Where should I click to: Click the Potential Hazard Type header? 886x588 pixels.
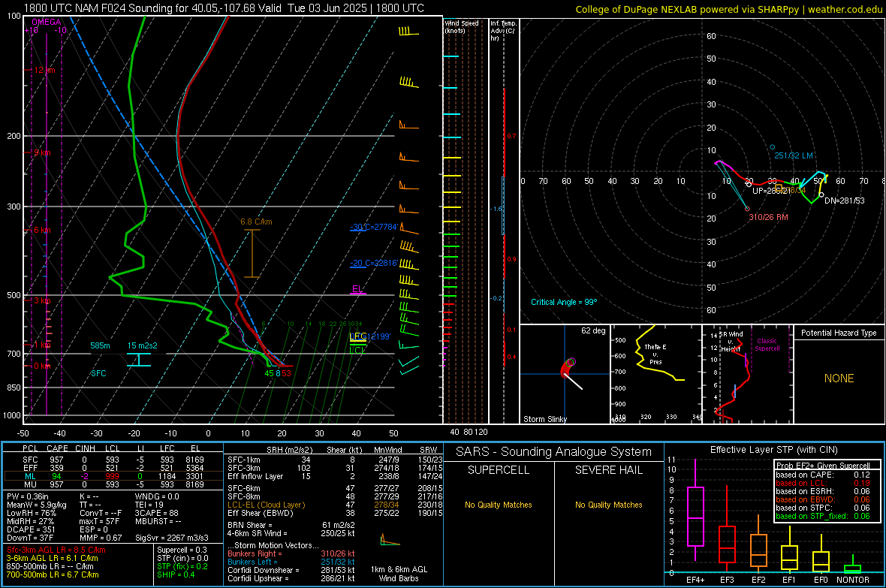pos(839,333)
